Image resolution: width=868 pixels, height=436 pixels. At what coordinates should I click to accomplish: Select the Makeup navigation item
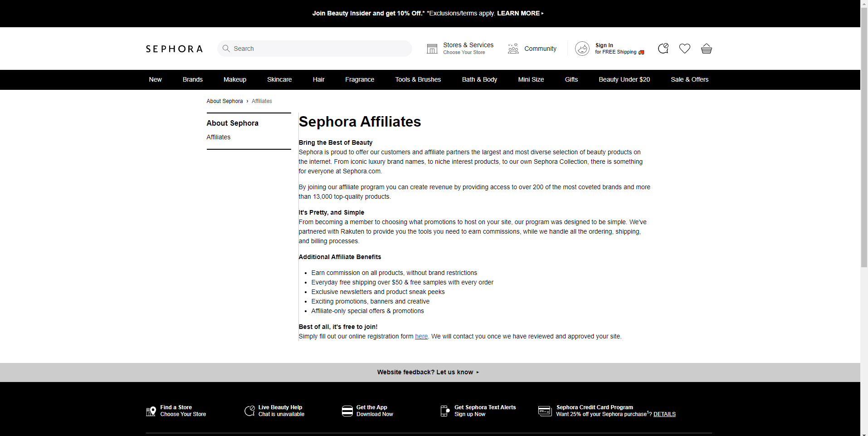point(234,79)
